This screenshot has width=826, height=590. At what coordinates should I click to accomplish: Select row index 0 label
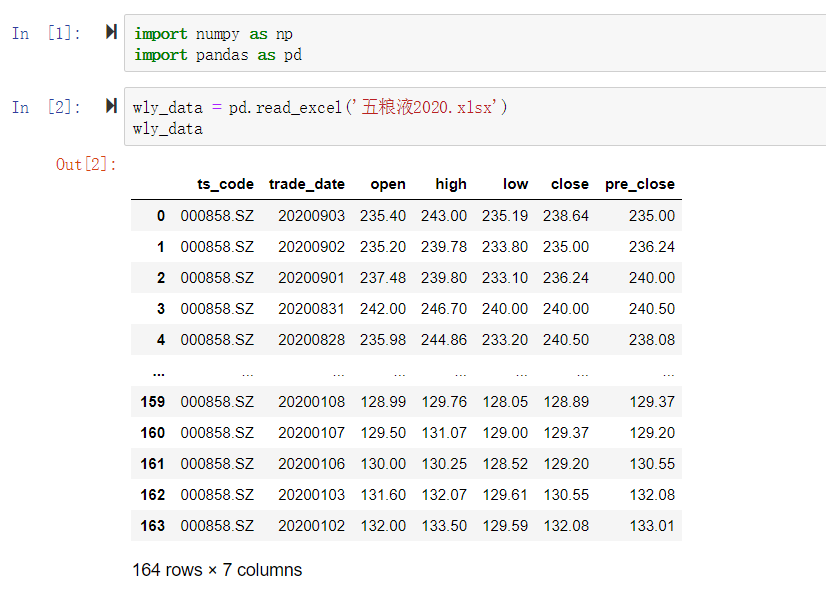click(x=161, y=216)
